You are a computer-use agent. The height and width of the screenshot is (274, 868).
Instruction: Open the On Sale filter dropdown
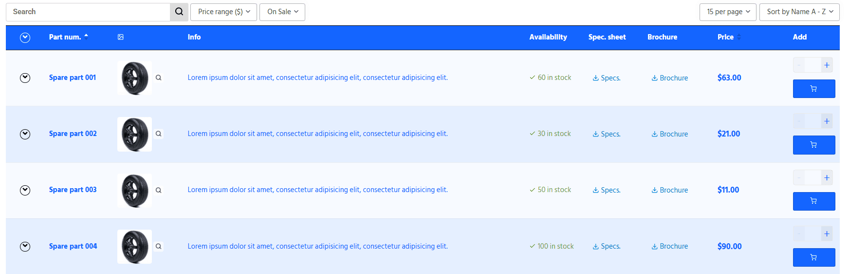pyautogui.click(x=282, y=12)
